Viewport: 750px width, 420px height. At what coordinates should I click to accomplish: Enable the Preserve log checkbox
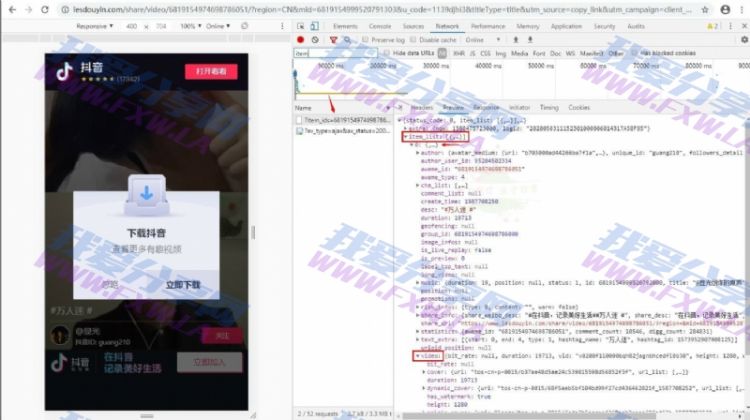365,40
